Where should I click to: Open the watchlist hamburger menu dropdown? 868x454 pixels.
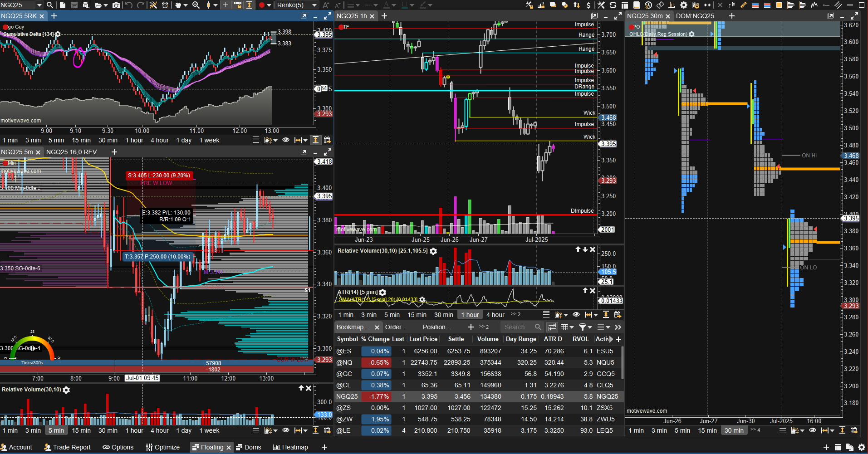(x=604, y=327)
